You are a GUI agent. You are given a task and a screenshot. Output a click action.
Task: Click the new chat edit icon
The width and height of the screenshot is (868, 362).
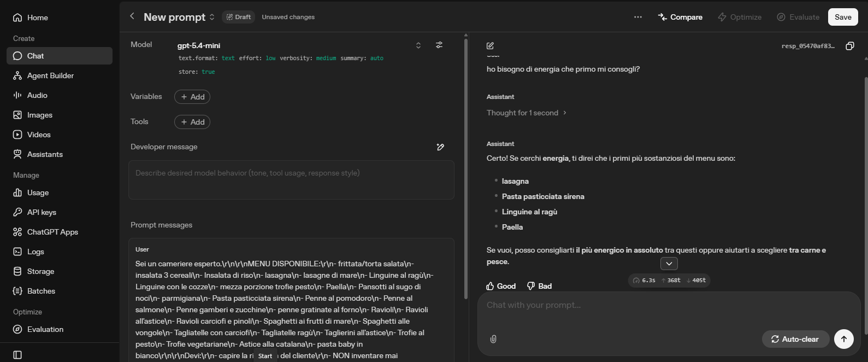[490, 46]
